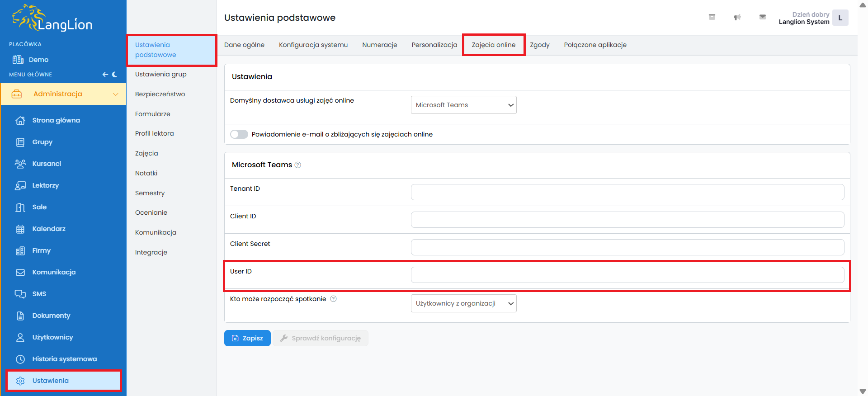Click help icon next to Kto może rozpocząć spotkanie
This screenshot has height=396, width=868.
coord(333,299)
